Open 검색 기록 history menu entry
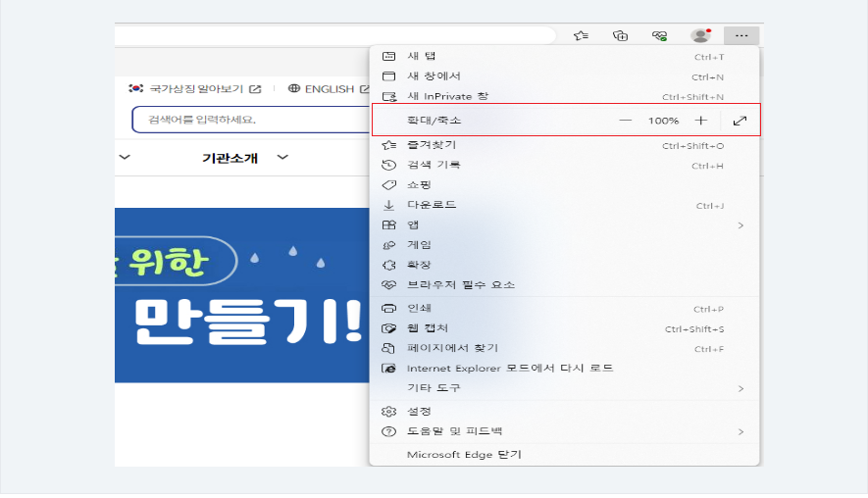Image resolution: width=868 pixels, height=498 pixels. pyautogui.click(x=434, y=165)
